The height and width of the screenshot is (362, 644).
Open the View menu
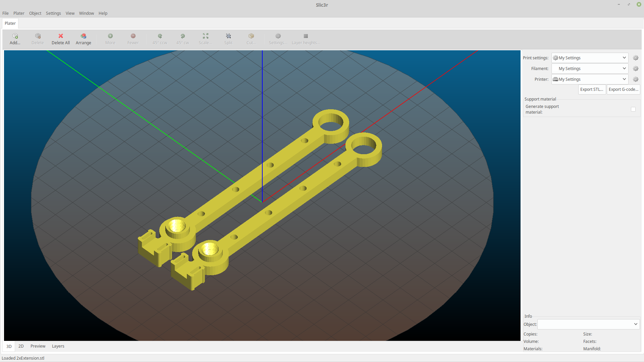70,13
